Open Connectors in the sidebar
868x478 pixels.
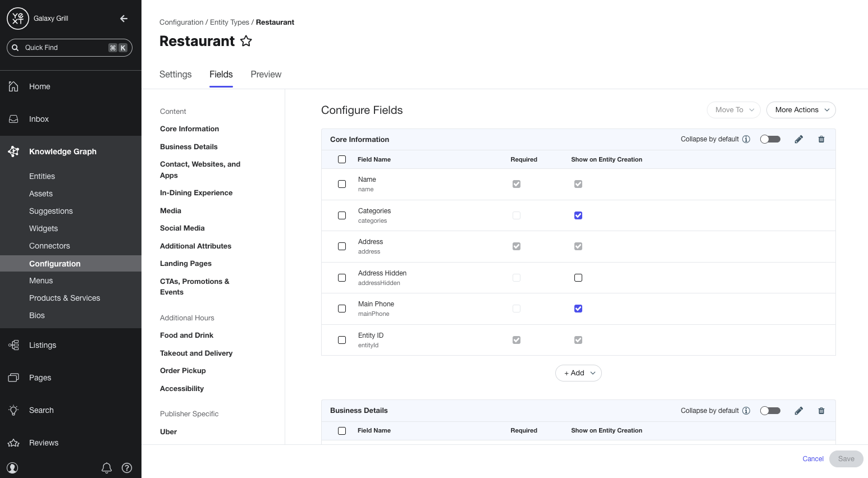pos(49,246)
